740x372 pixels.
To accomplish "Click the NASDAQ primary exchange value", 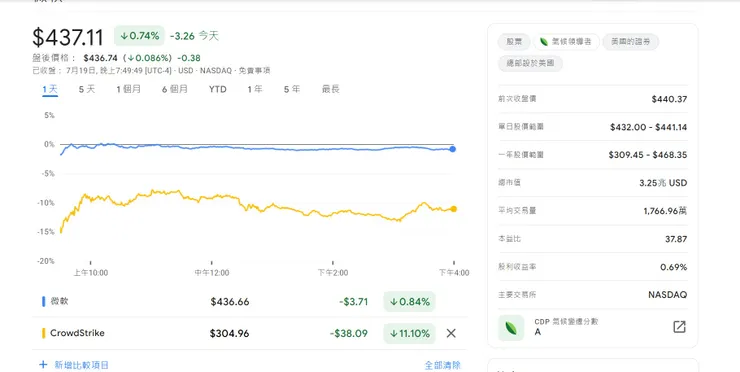I will [667, 295].
